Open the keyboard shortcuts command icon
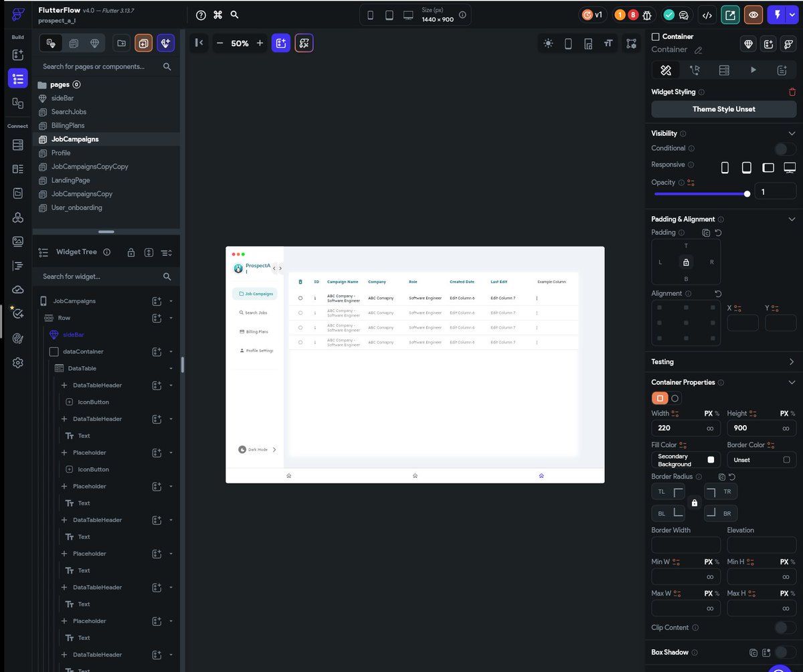 [x=217, y=15]
